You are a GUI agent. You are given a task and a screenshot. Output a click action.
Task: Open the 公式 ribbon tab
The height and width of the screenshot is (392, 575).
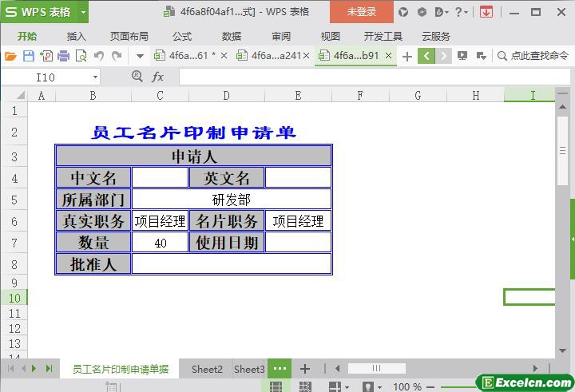click(181, 36)
